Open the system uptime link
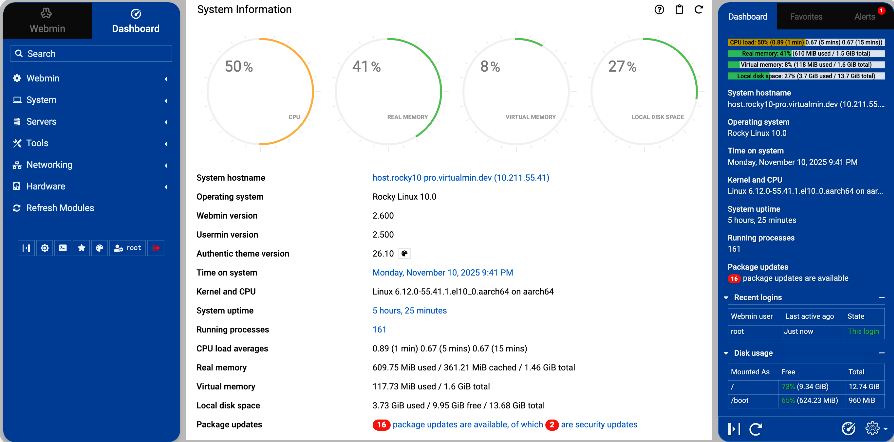 click(409, 310)
